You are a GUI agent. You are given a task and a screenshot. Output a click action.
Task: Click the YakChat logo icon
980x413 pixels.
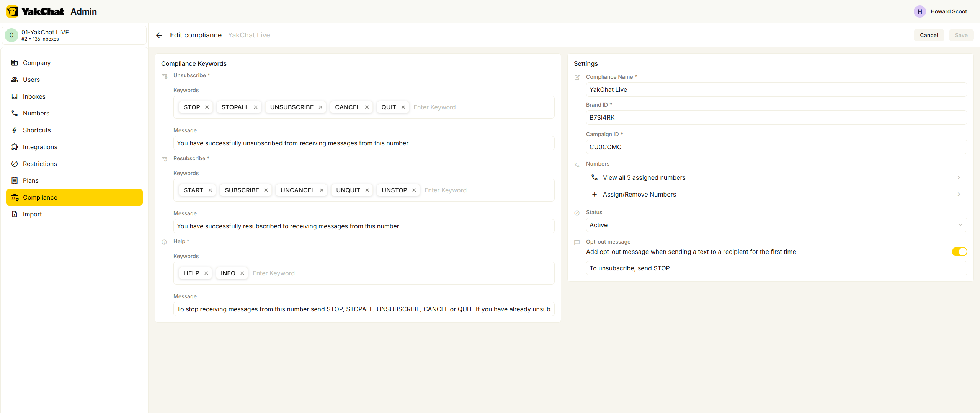[12, 11]
